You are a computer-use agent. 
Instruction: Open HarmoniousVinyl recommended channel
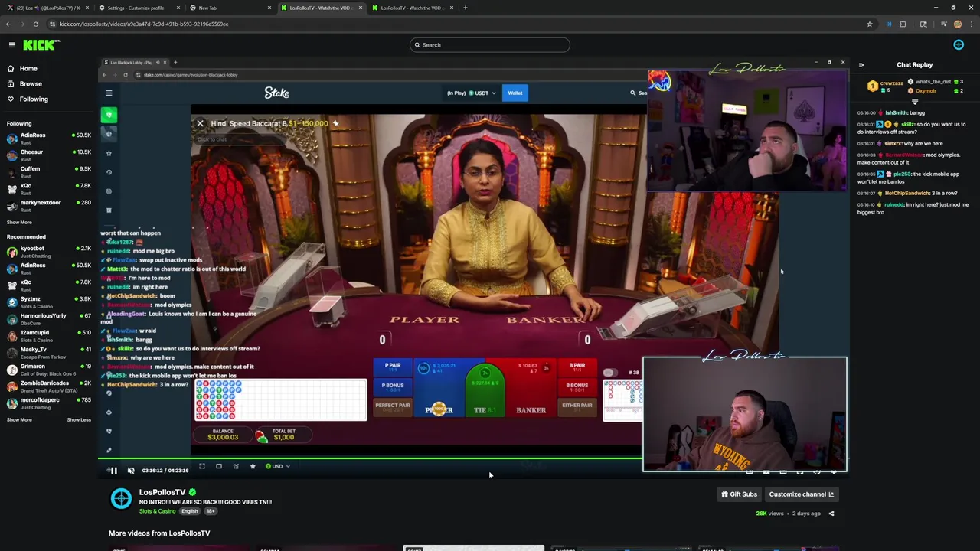pos(50,318)
